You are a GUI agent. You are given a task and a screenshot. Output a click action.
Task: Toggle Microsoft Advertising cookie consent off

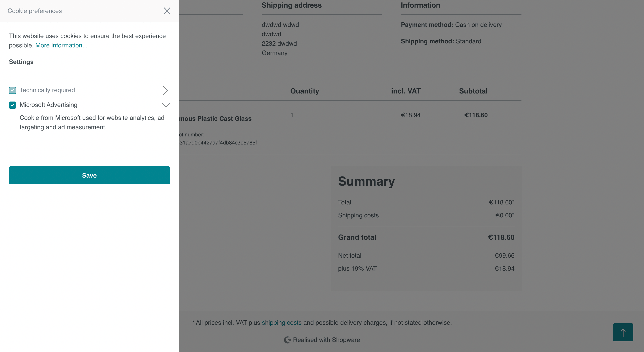tap(13, 105)
